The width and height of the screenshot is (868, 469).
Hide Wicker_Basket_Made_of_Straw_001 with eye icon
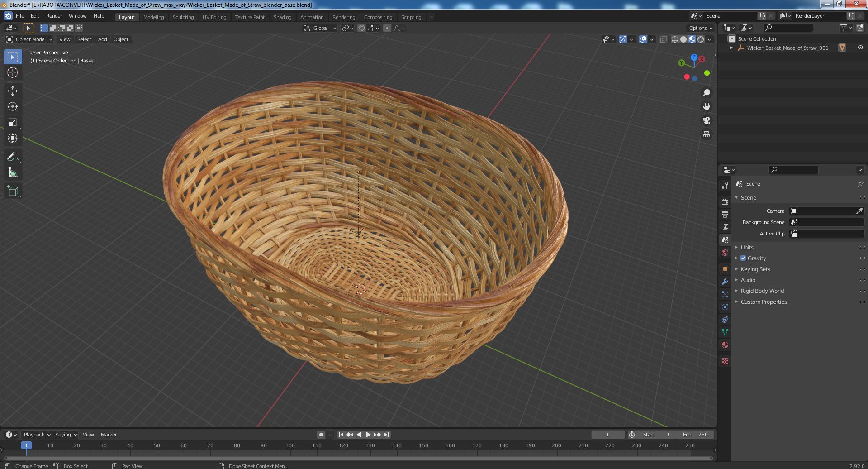(x=860, y=48)
